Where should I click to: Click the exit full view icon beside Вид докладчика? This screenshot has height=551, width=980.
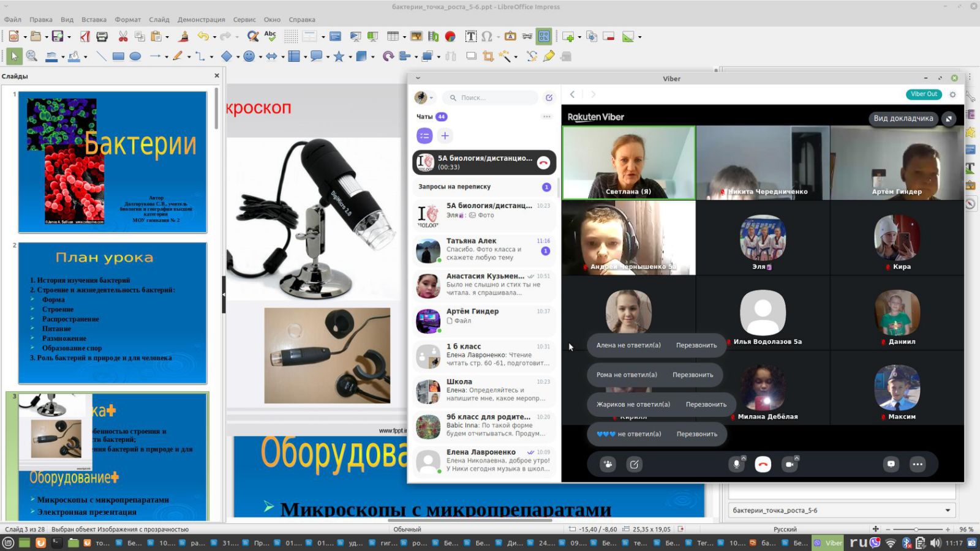948,118
